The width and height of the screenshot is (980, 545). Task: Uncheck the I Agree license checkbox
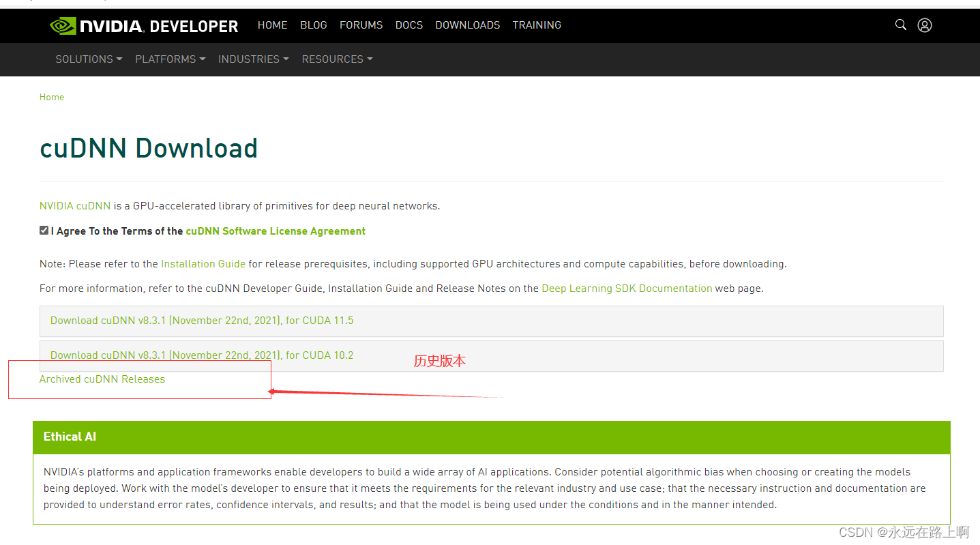(44, 231)
